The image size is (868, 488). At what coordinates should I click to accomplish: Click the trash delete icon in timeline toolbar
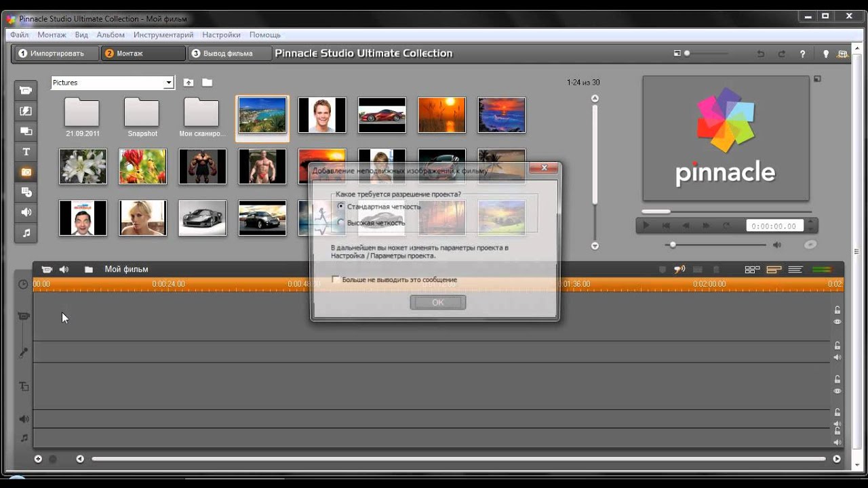click(x=716, y=270)
